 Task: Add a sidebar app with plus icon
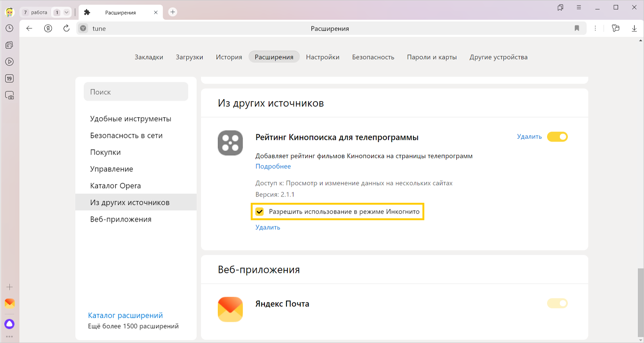[9, 287]
